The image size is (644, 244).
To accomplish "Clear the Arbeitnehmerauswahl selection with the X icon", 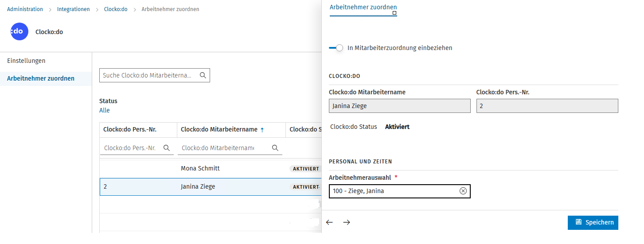I will 463,191.
